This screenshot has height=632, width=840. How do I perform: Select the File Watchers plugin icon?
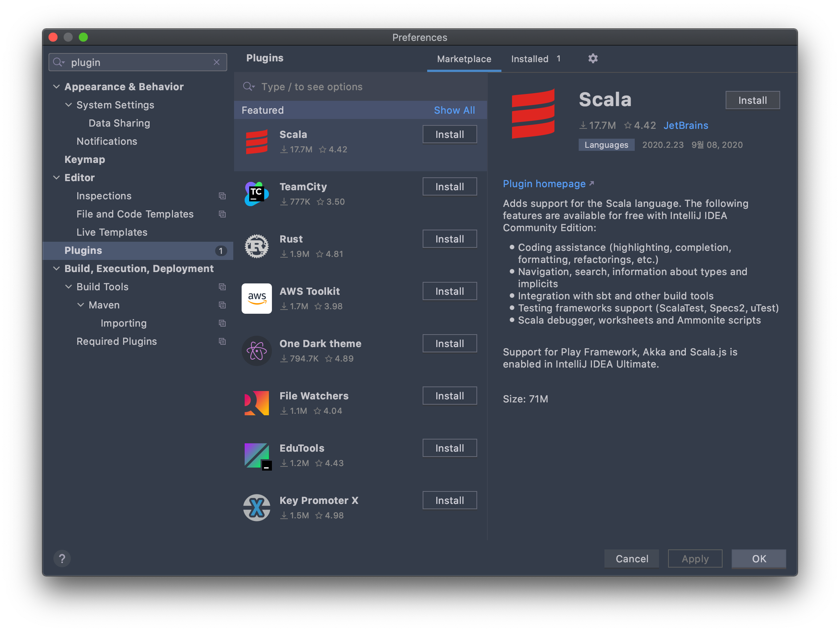[257, 403]
